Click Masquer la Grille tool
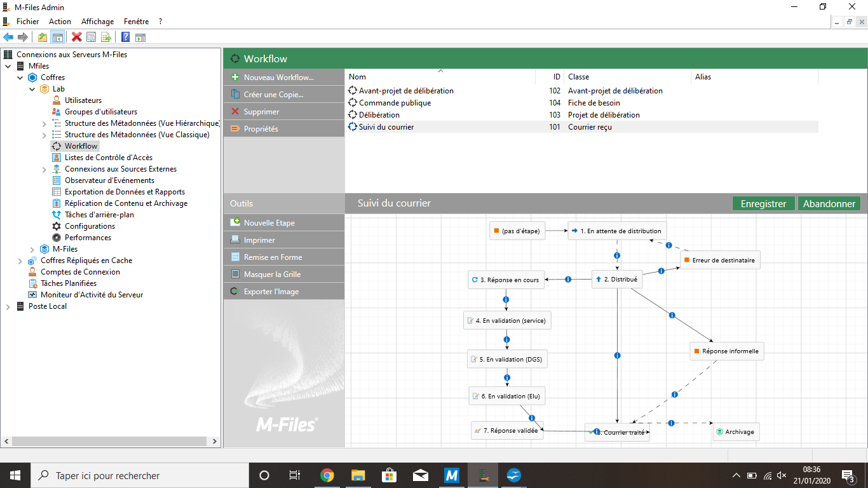Image resolution: width=868 pixels, height=488 pixels. click(x=284, y=274)
